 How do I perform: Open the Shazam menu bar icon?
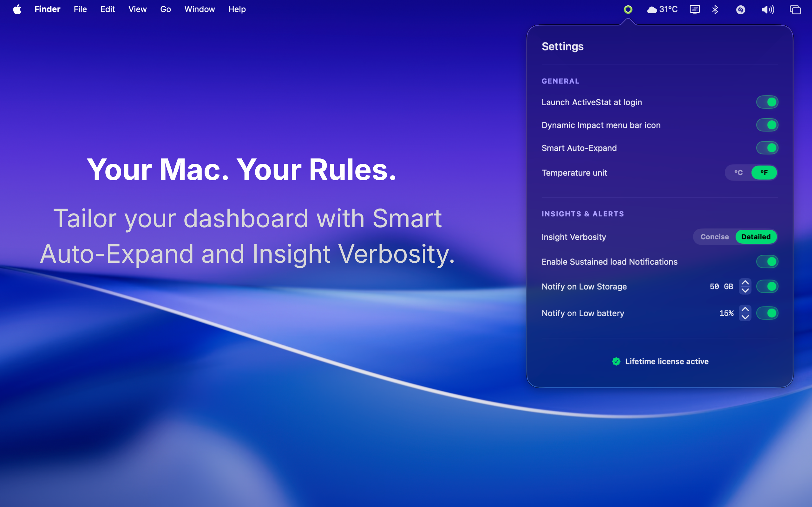tap(741, 10)
